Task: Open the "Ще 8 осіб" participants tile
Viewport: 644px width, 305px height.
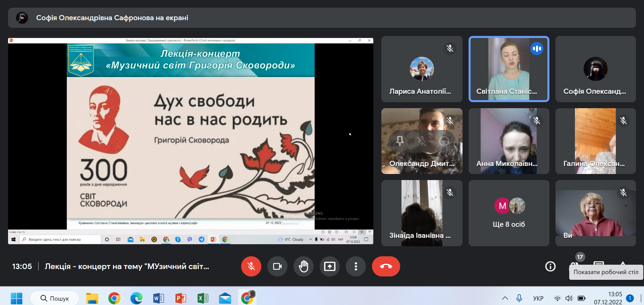Action: [508, 213]
